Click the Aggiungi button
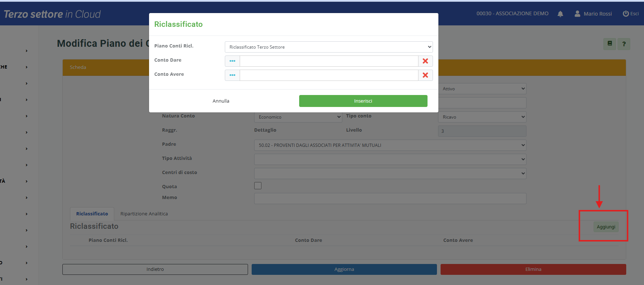Image resolution: width=644 pixels, height=285 pixels. tap(606, 227)
